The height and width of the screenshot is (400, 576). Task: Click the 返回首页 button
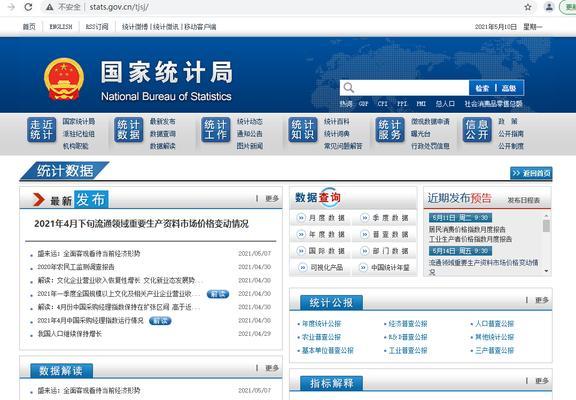tap(531, 173)
